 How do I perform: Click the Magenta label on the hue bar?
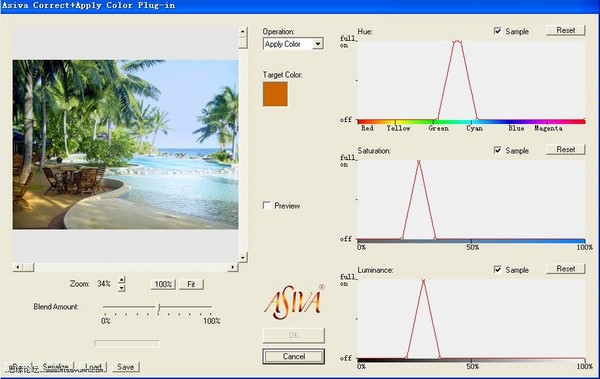[x=548, y=128]
